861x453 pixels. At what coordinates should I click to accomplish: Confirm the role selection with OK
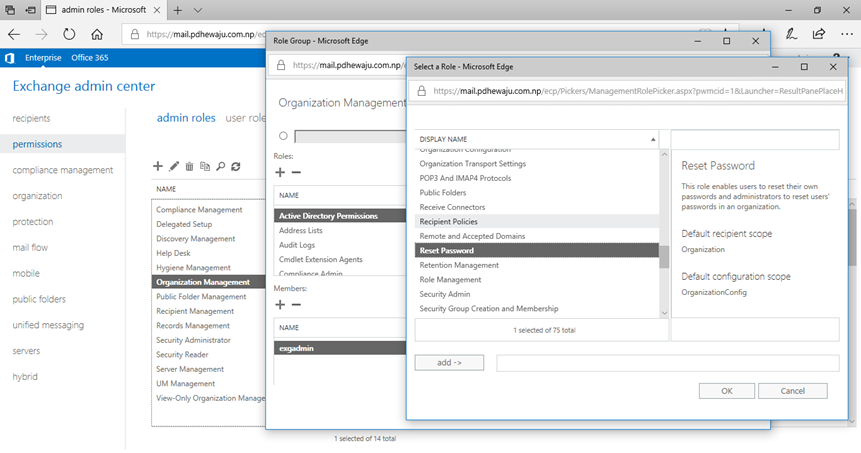pos(726,391)
